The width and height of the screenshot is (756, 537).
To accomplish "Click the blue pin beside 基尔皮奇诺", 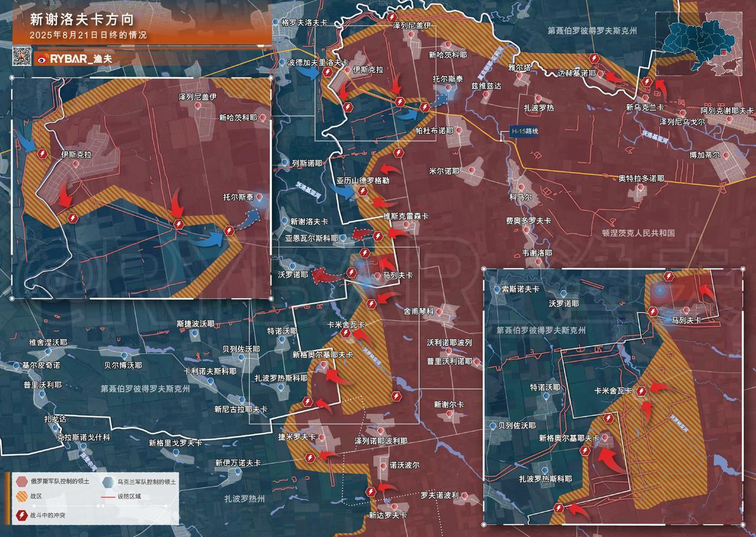I will [17, 366].
